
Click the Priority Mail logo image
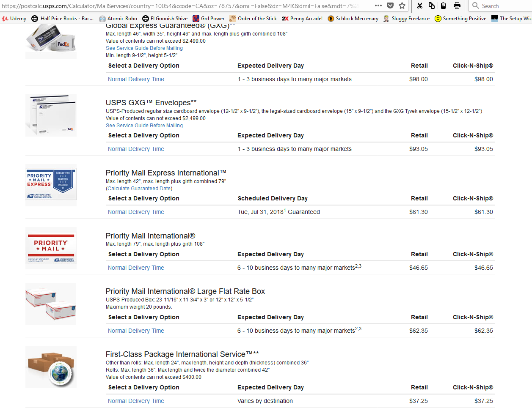click(x=51, y=248)
